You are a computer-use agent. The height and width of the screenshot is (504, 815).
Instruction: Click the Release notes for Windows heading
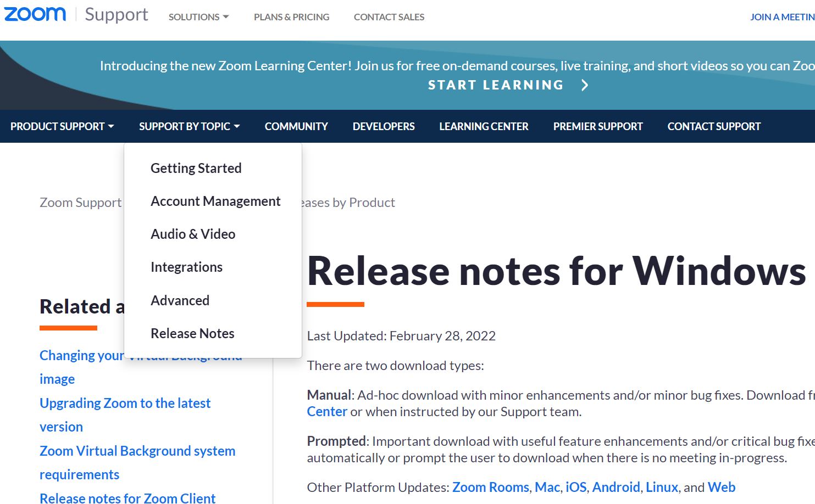557,271
